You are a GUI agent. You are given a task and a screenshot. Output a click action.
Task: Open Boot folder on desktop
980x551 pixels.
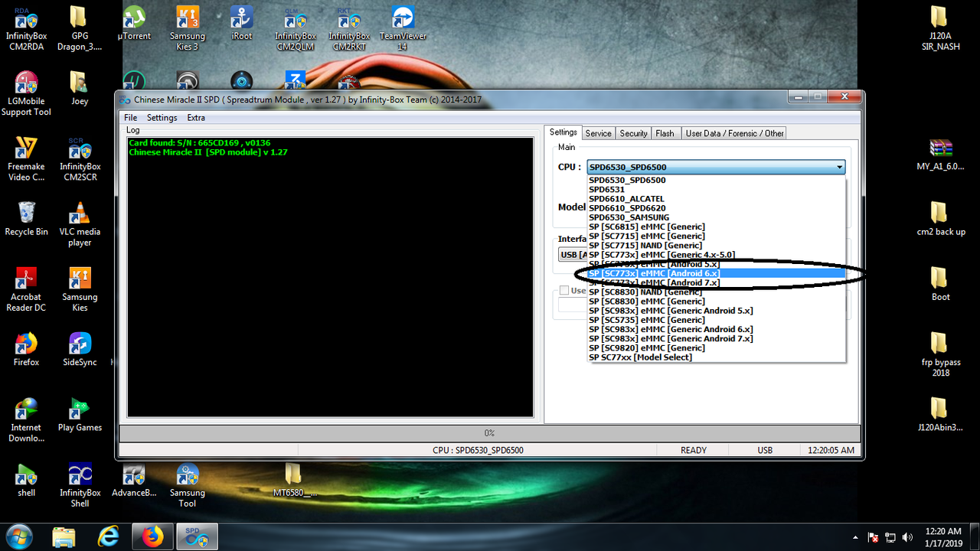tap(940, 283)
